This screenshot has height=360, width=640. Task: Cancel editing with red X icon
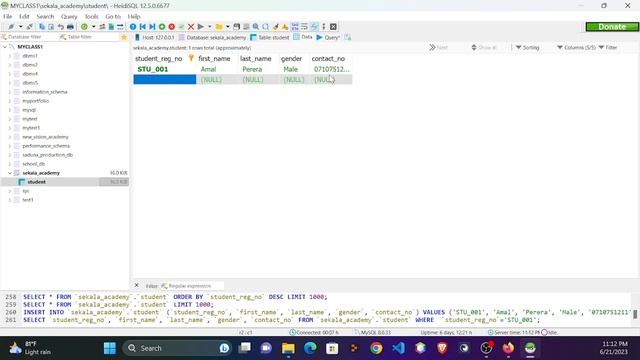pyautogui.click(x=191, y=27)
